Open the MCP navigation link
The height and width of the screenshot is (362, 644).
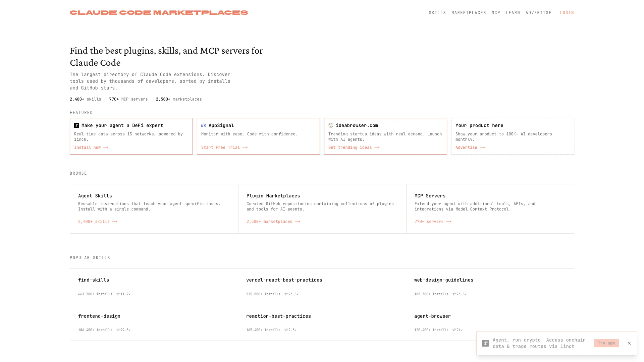point(496,13)
